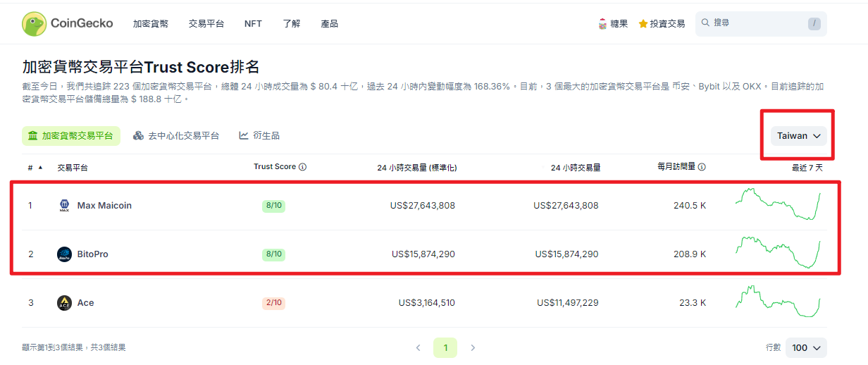868x365 pixels.
Task: Open the 產品 menu
Action: pos(330,23)
